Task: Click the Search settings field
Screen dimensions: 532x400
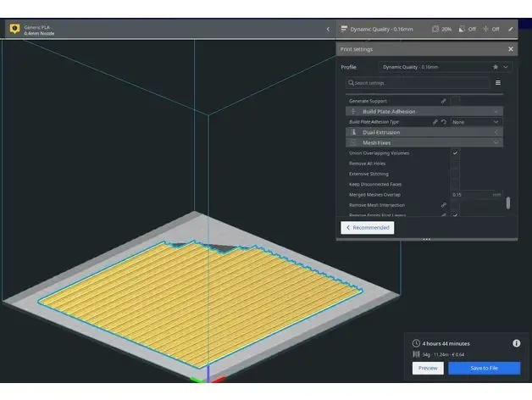Action: [418, 83]
